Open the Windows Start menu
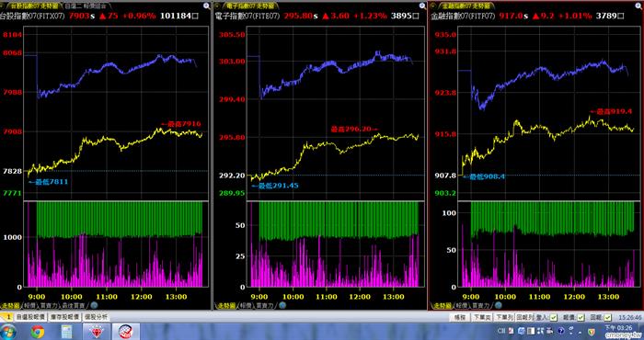Viewport: 644px width, 340px height. [x=8, y=332]
